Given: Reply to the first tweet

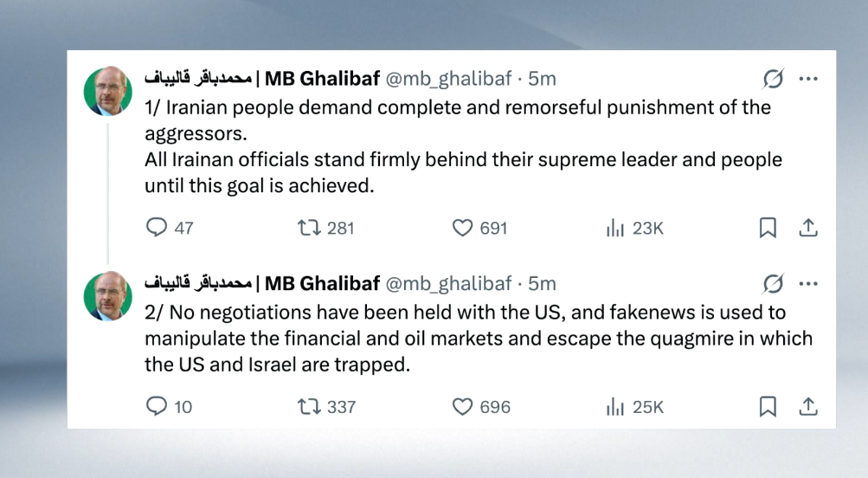Looking at the screenshot, I should [157, 228].
